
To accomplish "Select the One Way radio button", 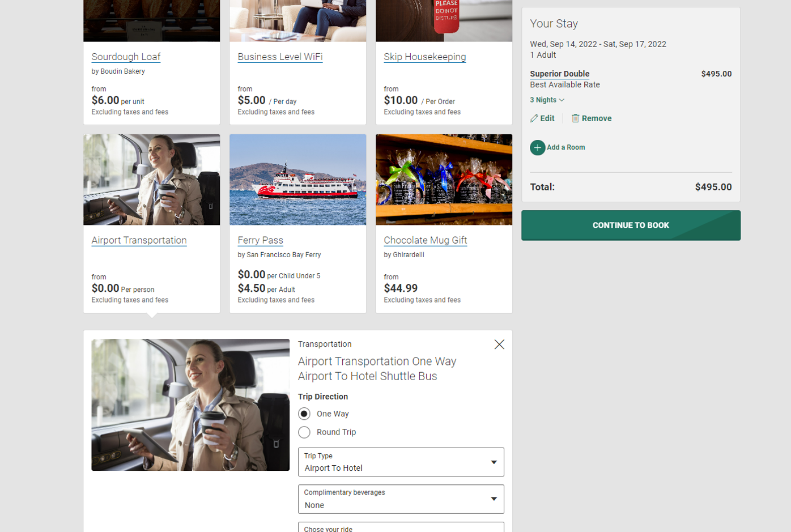I will [304, 414].
